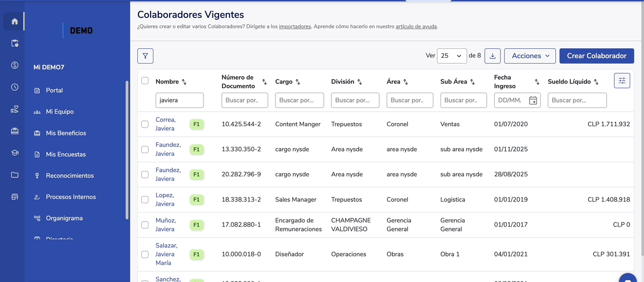Screen dimensions: 644x282
Task: Expand the rows-per-page selector showing 25
Action: 451,56
